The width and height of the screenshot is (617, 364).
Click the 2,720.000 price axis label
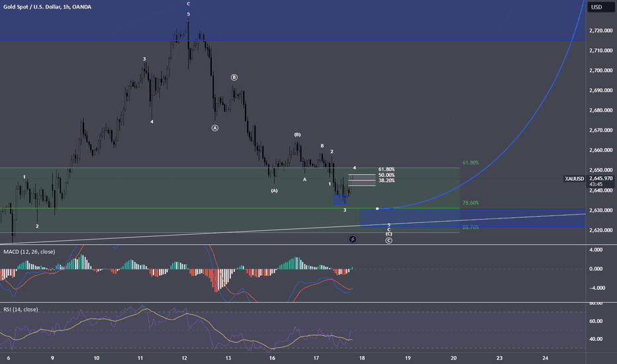click(x=601, y=30)
